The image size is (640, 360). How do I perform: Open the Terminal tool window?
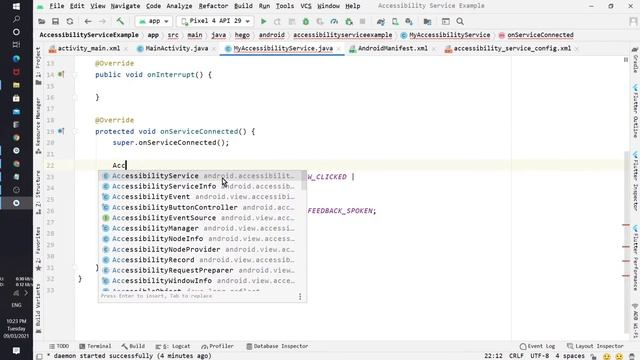[x=95, y=346]
